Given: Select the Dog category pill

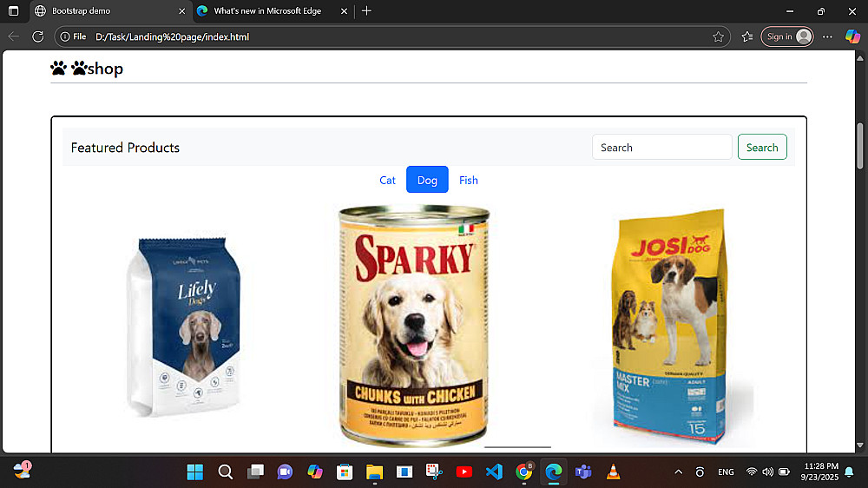Looking at the screenshot, I should pos(427,180).
